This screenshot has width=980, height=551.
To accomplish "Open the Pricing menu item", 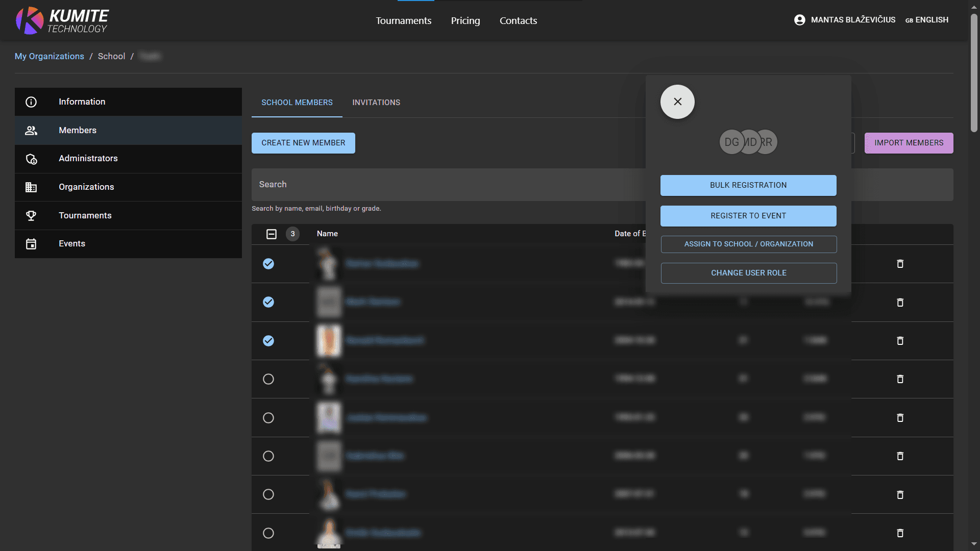I will pyautogui.click(x=465, y=21).
